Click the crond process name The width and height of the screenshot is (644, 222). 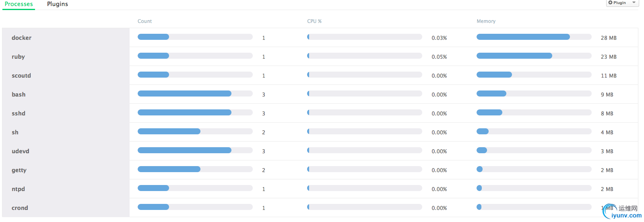click(x=20, y=208)
